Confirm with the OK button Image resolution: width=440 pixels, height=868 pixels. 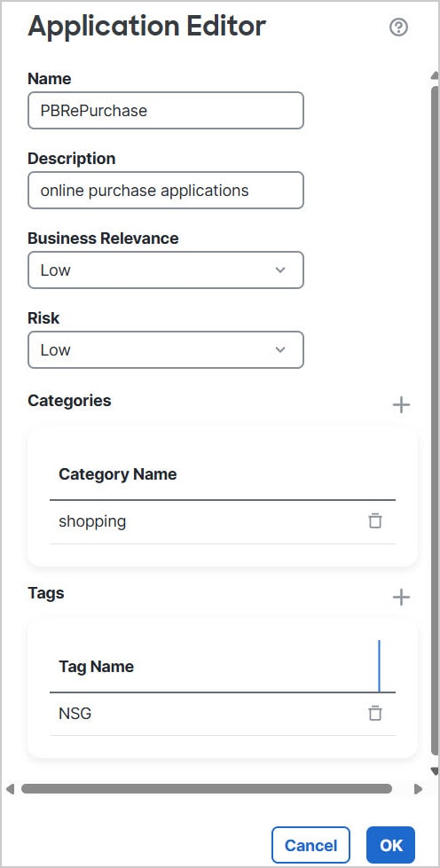[390, 845]
